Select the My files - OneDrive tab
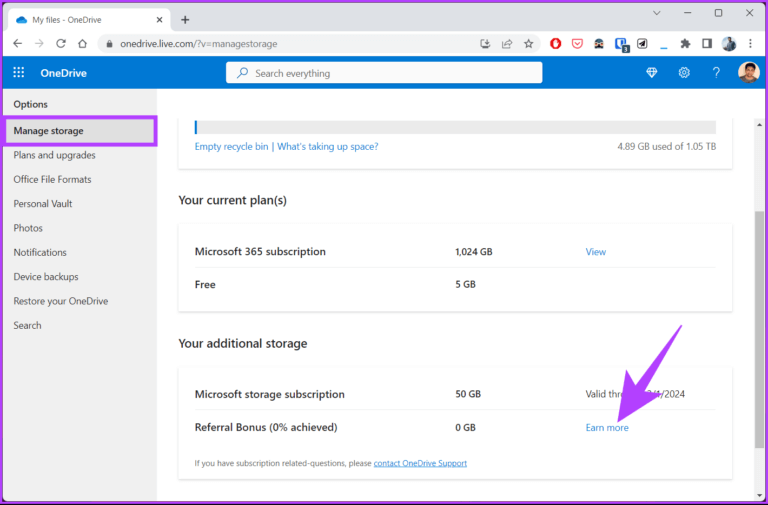768x505 pixels. [x=90, y=20]
